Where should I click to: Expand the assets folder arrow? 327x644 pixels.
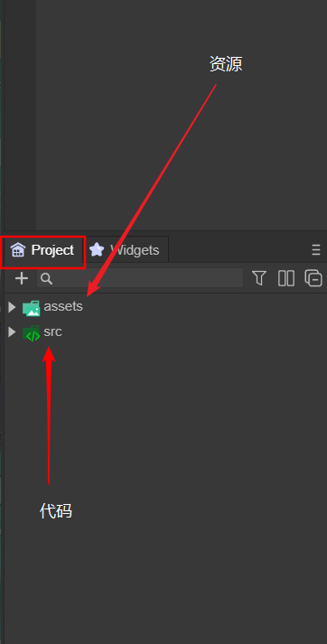click(x=12, y=307)
